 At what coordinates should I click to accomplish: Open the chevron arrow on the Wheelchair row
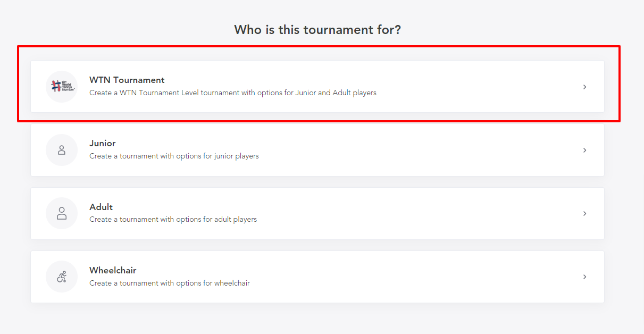[584, 277]
